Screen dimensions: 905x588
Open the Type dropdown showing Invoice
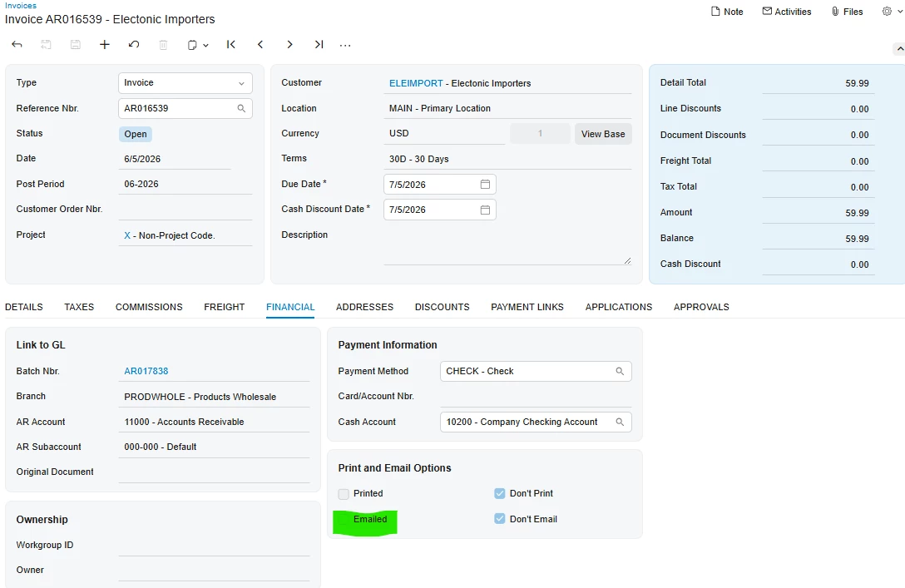pyautogui.click(x=185, y=83)
